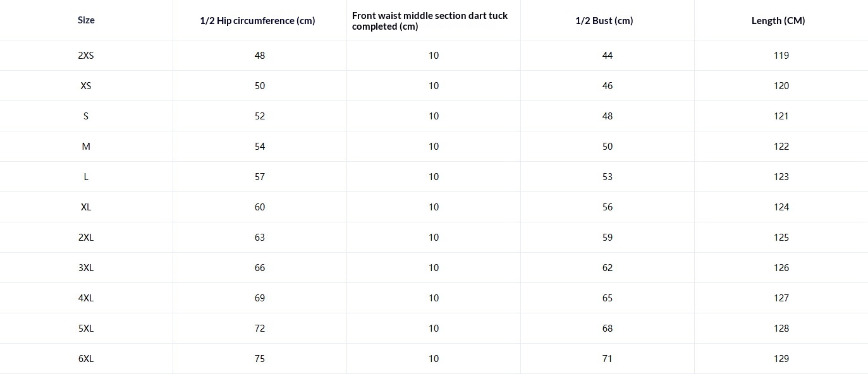Click hip value 57 in row L
This screenshot has width=868, height=374.
coord(260,177)
